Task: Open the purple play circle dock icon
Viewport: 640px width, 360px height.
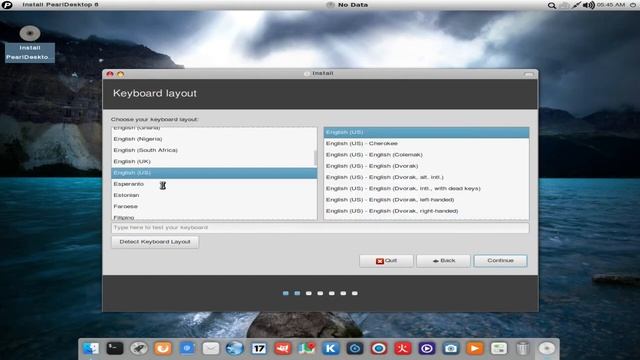Action: click(427, 348)
